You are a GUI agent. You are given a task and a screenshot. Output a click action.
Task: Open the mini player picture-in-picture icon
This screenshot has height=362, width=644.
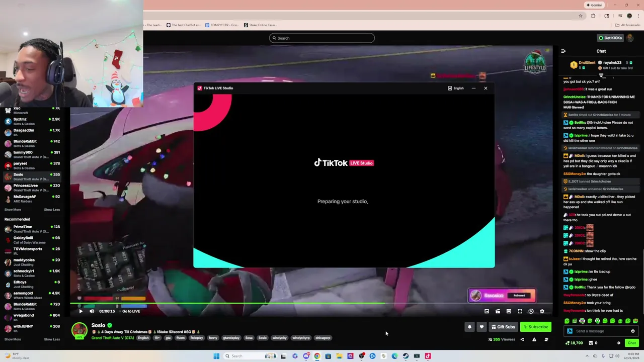[x=487, y=311]
